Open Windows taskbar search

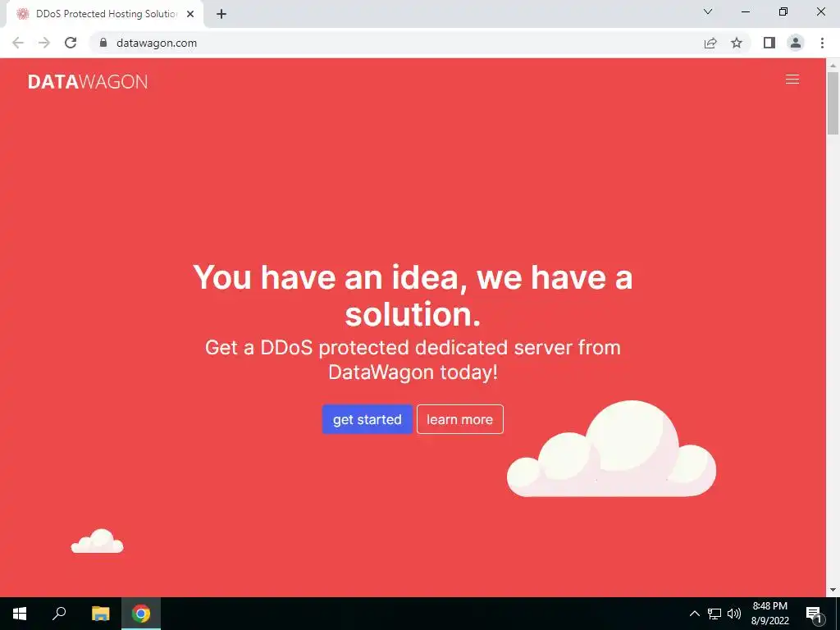(x=59, y=614)
